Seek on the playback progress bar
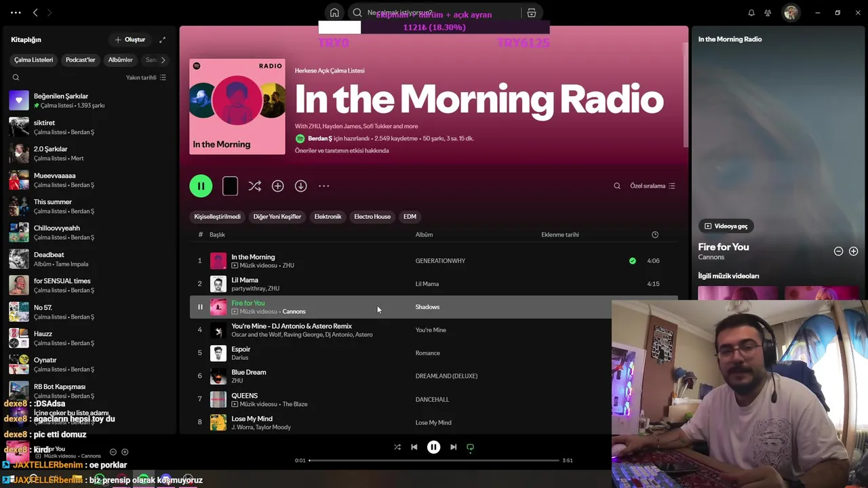The image size is (868, 488). (434, 460)
